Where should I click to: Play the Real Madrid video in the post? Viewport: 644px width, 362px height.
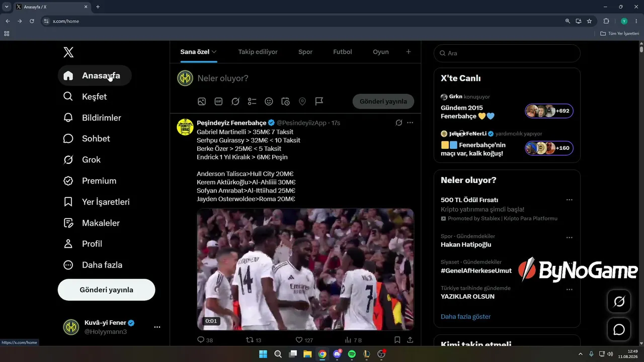coord(305,269)
